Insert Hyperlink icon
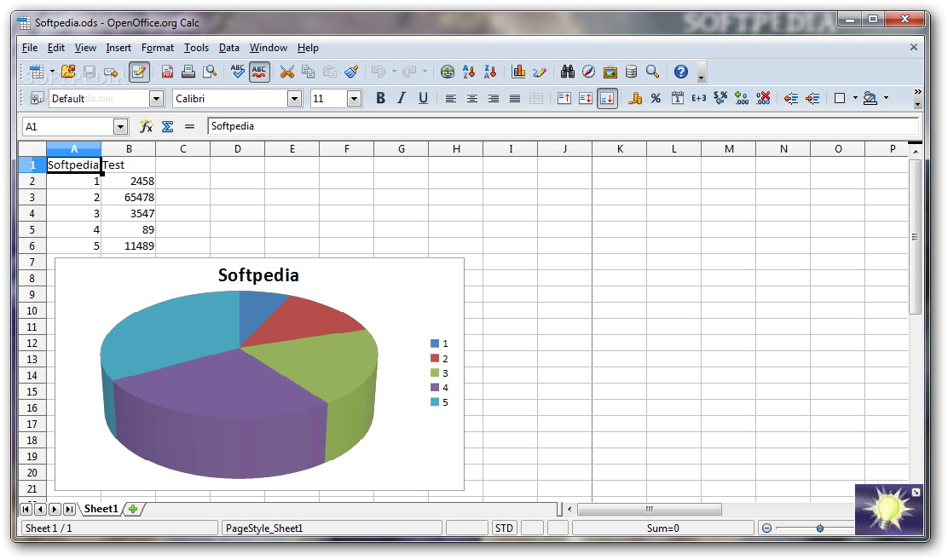Screen dimensions: 948x560 448,72
